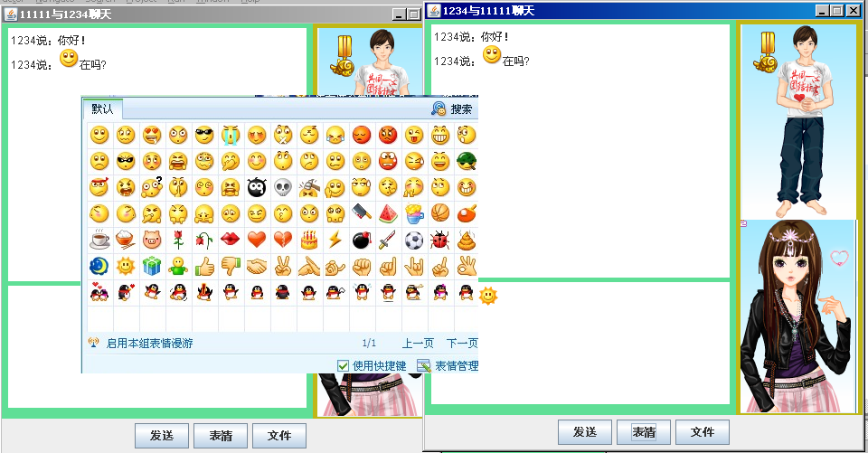
Task: Pick the sunglasses emoji
Action: [x=204, y=135]
